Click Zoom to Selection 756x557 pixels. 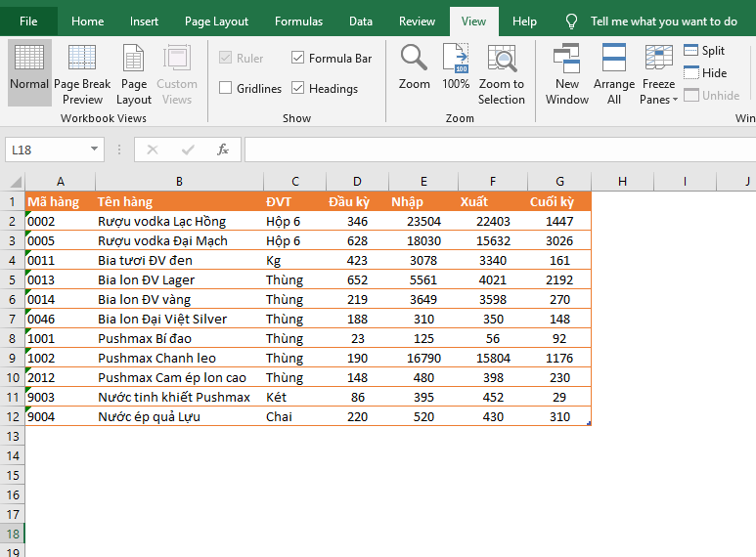(502, 68)
